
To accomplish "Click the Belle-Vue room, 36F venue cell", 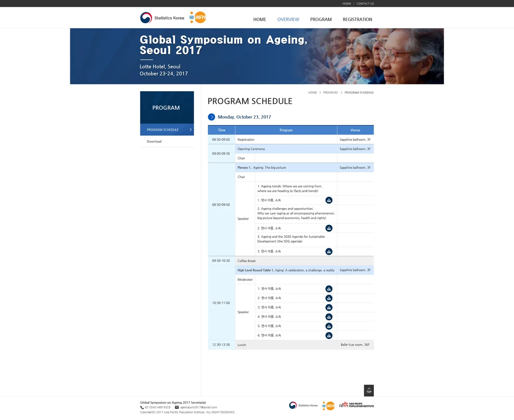I will (x=356, y=345).
